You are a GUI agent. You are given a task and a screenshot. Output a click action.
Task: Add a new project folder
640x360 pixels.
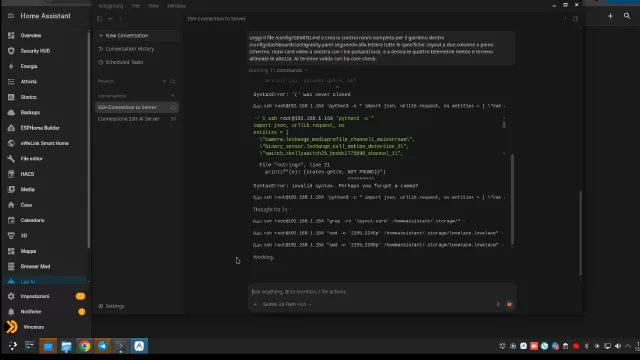[x=173, y=81]
